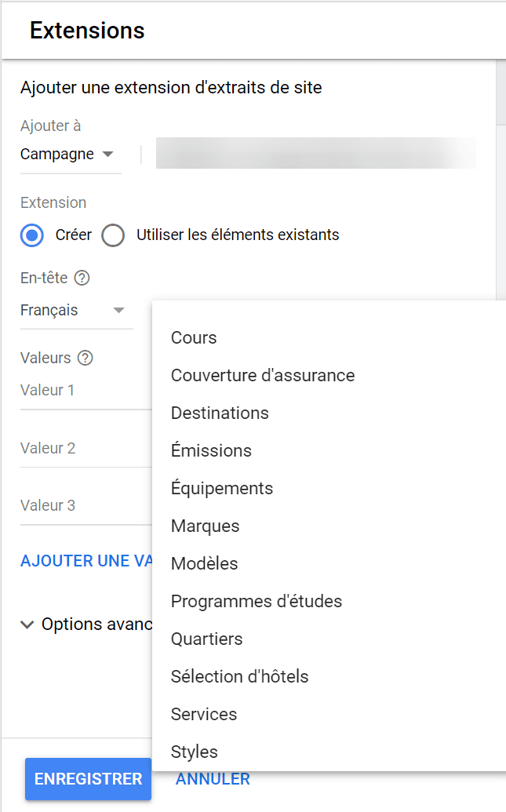Click the En-tête help question mark icon
Viewport: 506px width, 812px height.
82,278
